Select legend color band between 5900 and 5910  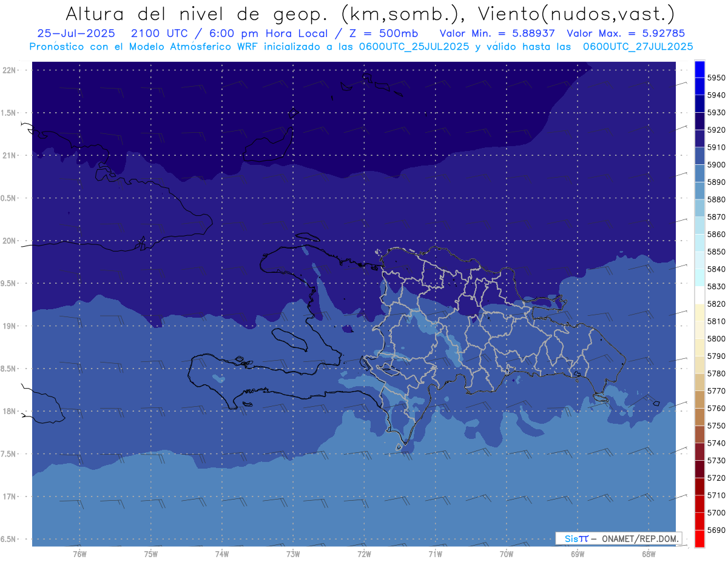[699, 156]
